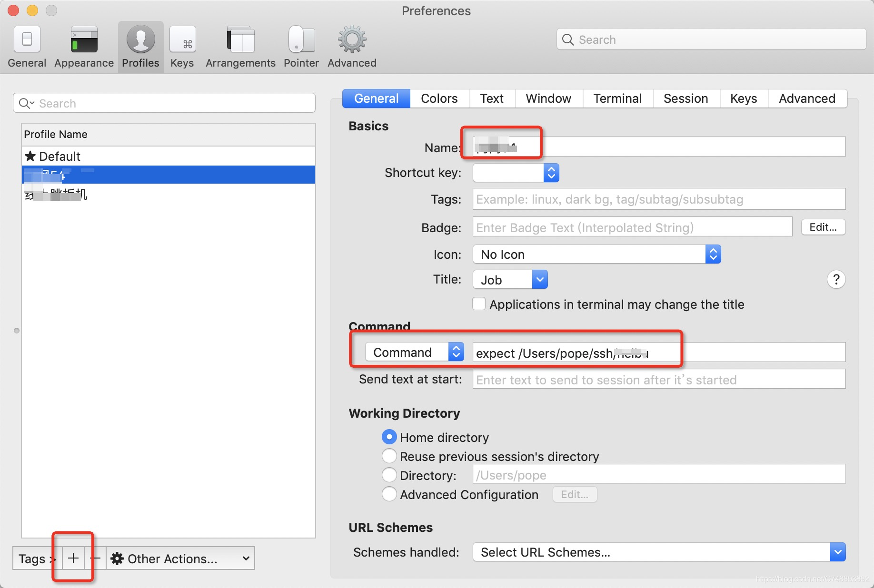Screen dimensions: 874x588
Task: Switch to the Session tab
Action: click(x=686, y=98)
